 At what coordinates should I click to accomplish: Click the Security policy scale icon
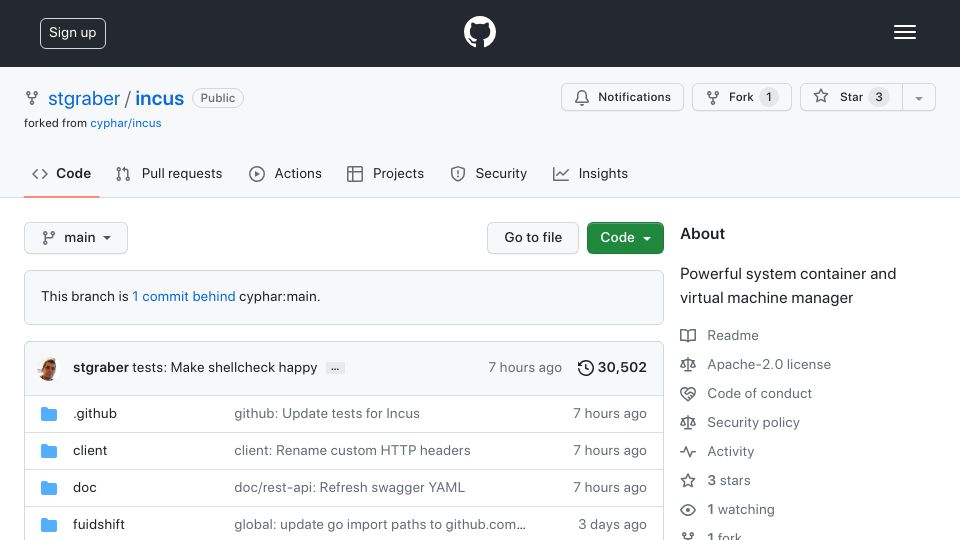[x=688, y=422]
